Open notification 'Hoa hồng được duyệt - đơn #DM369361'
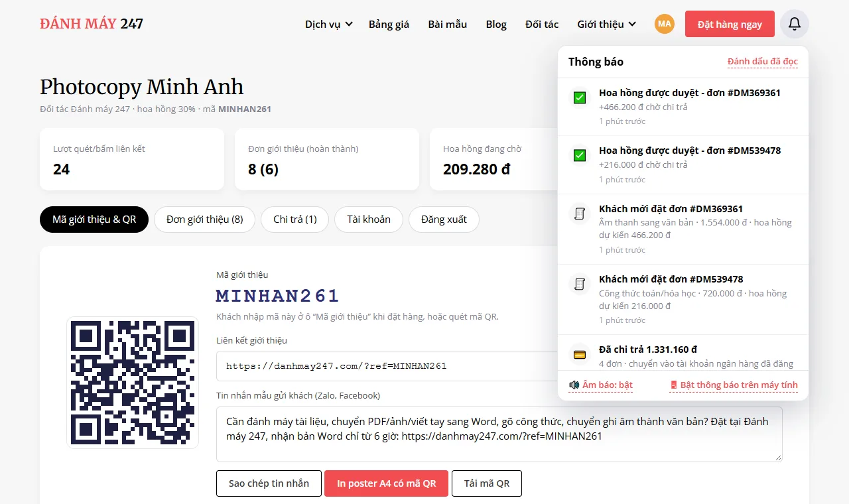Viewport: 849px width, 504px height. [x=683, y=107]
